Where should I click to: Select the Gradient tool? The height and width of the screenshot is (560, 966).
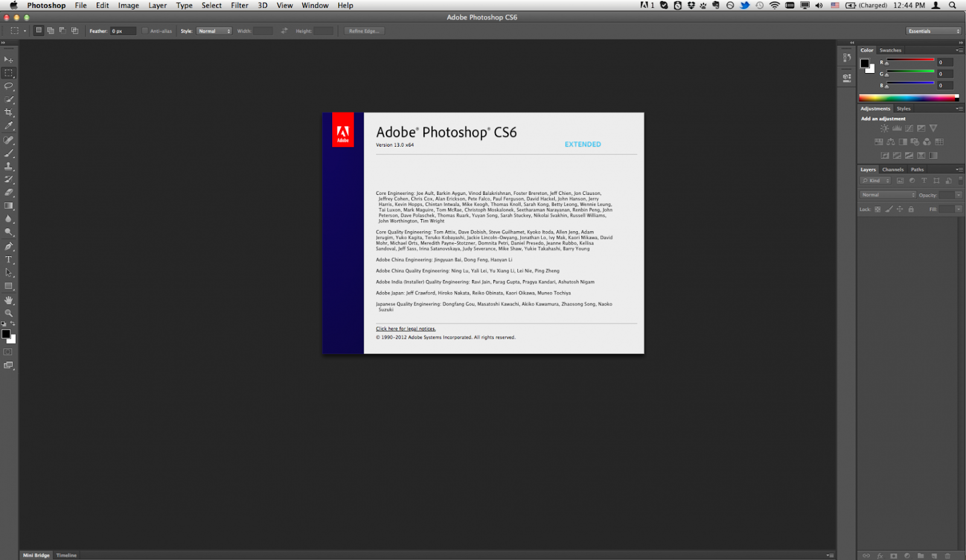click(8, 206)
